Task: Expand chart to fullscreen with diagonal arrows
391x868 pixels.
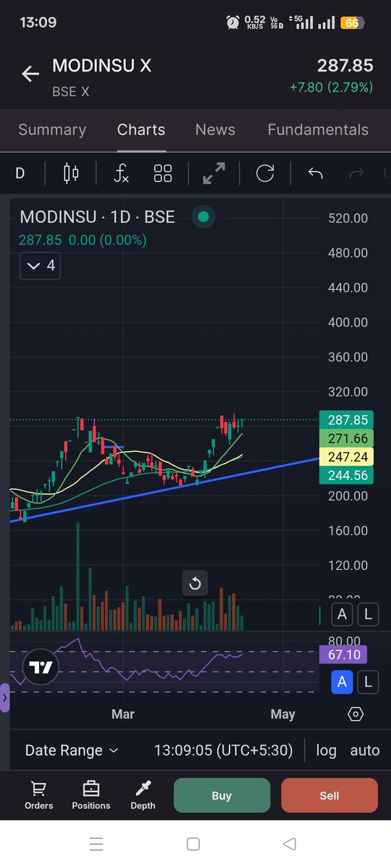Action: pos(214,174)
